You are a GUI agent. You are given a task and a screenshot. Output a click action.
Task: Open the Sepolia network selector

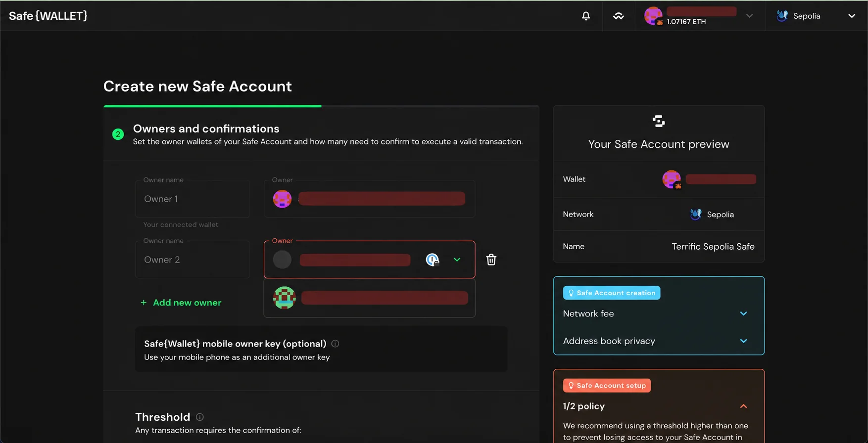pos(817,16)
